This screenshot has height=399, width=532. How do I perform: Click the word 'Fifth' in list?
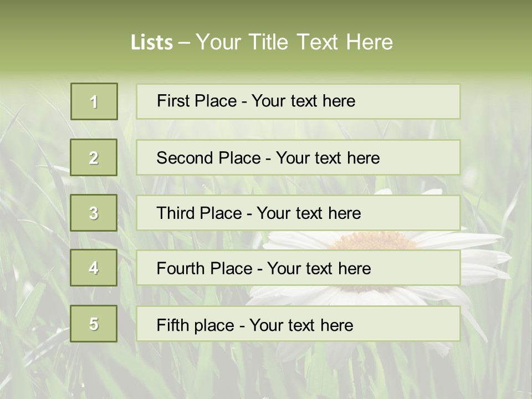tap(172, 325)
